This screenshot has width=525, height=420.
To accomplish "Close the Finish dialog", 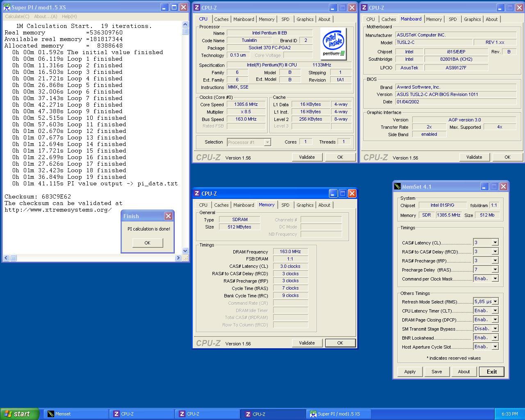I will 168,216.
